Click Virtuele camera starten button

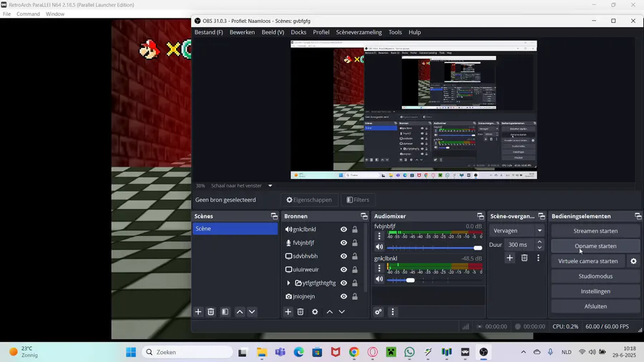(587, 261)
